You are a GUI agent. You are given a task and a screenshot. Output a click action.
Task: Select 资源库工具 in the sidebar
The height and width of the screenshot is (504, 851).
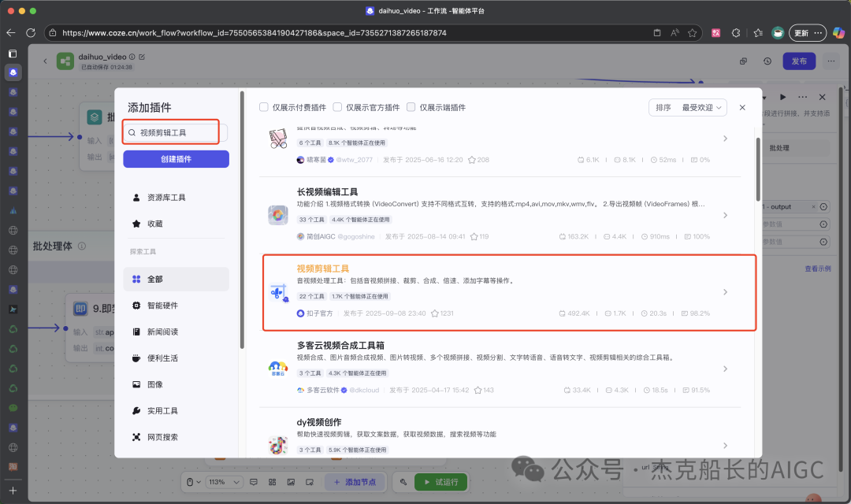(176, 198)
